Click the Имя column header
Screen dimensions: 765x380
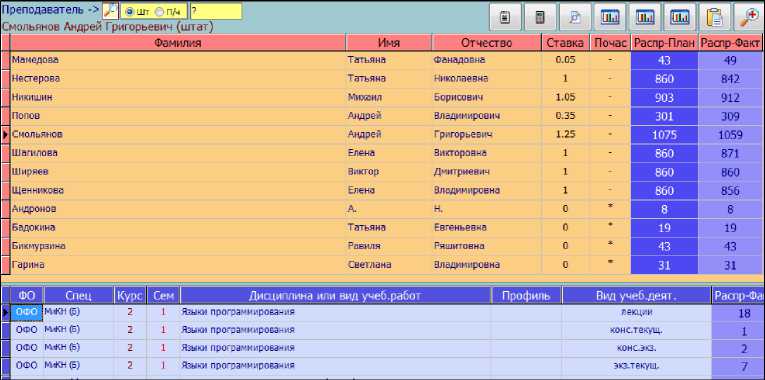tap(389, 43)
